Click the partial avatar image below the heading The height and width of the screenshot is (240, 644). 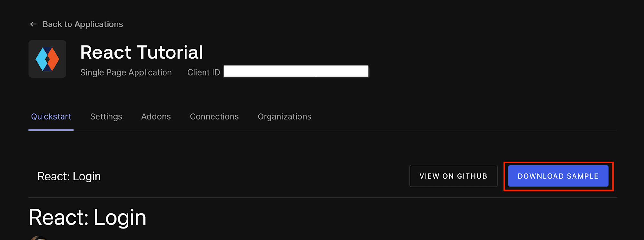[39, 238]
